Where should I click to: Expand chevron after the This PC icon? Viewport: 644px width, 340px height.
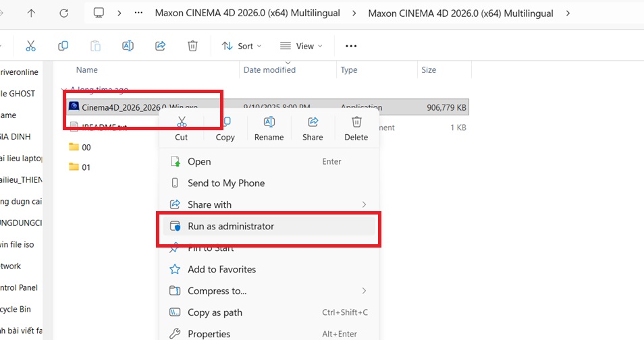click(119, 13)
